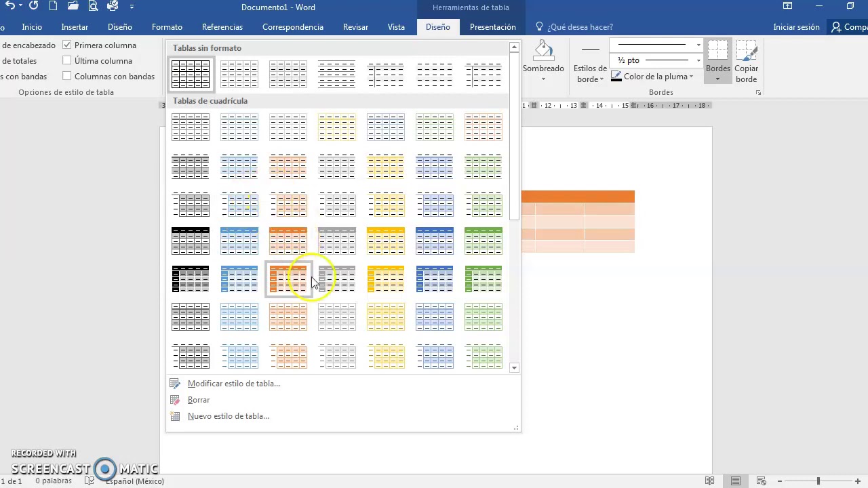Click the Undo arrow icon

[x=10, y=6]
